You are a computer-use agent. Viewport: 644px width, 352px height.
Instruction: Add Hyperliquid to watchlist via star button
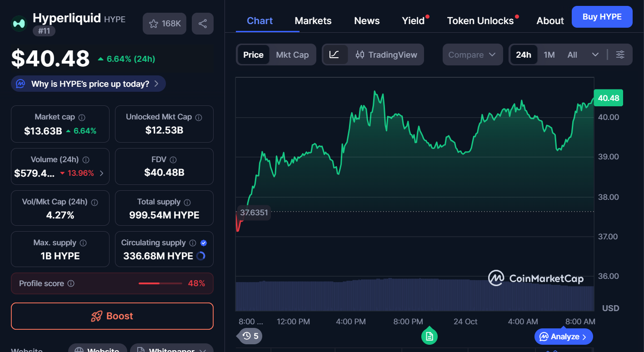[165, 24]
